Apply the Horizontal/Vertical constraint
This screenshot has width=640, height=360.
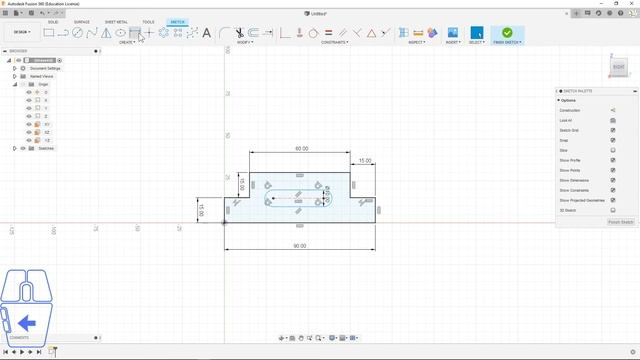pos(285,33)
